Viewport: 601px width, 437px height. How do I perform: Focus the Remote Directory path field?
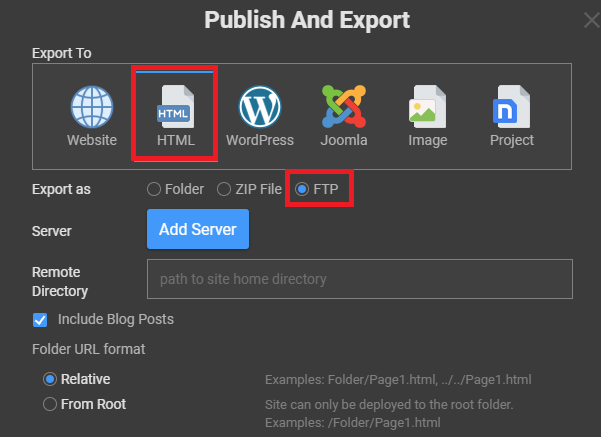[360, 279]
